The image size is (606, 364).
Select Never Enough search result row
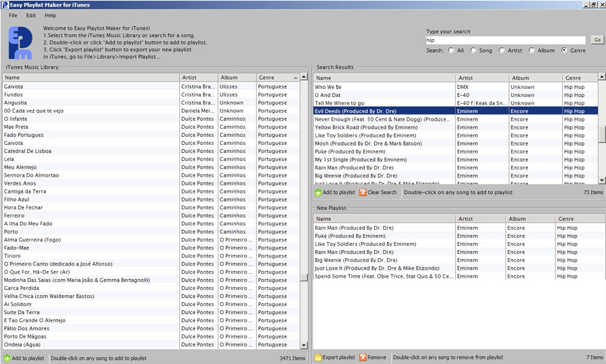455,119
